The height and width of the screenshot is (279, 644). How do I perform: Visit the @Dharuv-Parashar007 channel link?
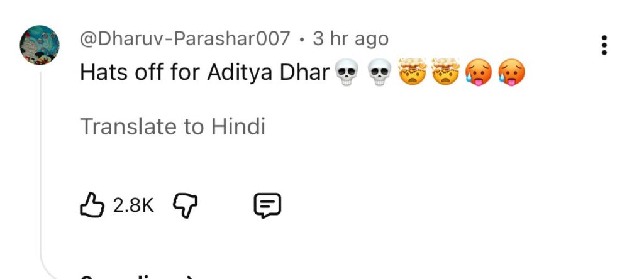[186, 39]
